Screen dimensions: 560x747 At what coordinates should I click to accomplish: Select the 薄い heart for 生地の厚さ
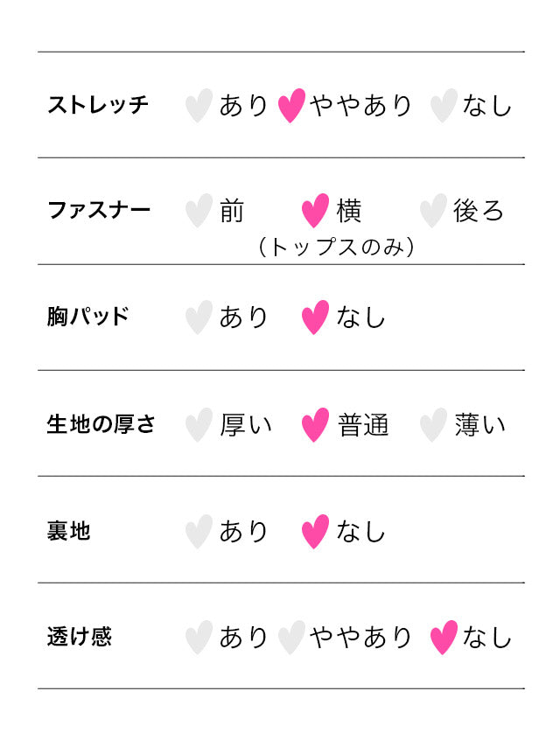[433, 425]
